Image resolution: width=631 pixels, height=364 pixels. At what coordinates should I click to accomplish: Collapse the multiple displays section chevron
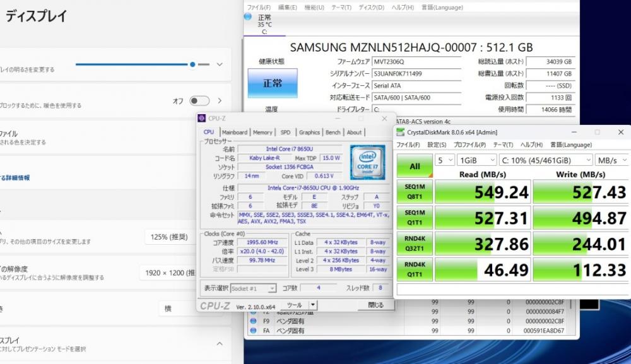click(220, 343)
